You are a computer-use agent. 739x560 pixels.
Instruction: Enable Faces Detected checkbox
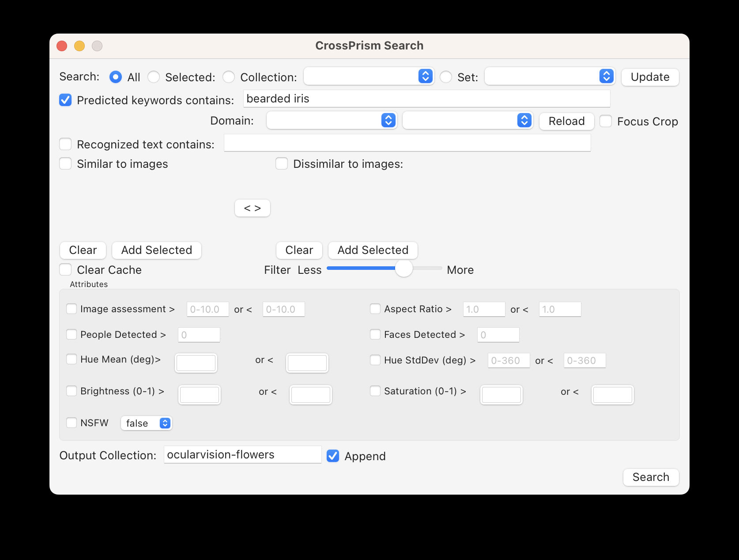(375, 334)
